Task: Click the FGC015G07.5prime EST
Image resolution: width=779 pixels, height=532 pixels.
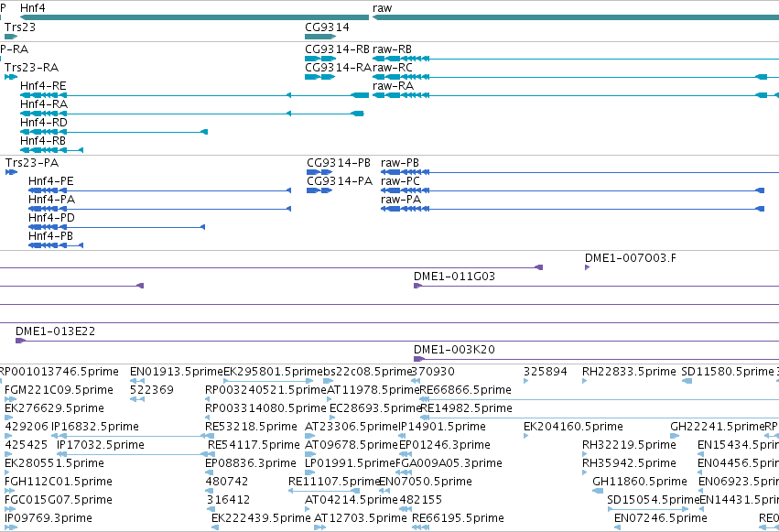Action: pos(58,500)
